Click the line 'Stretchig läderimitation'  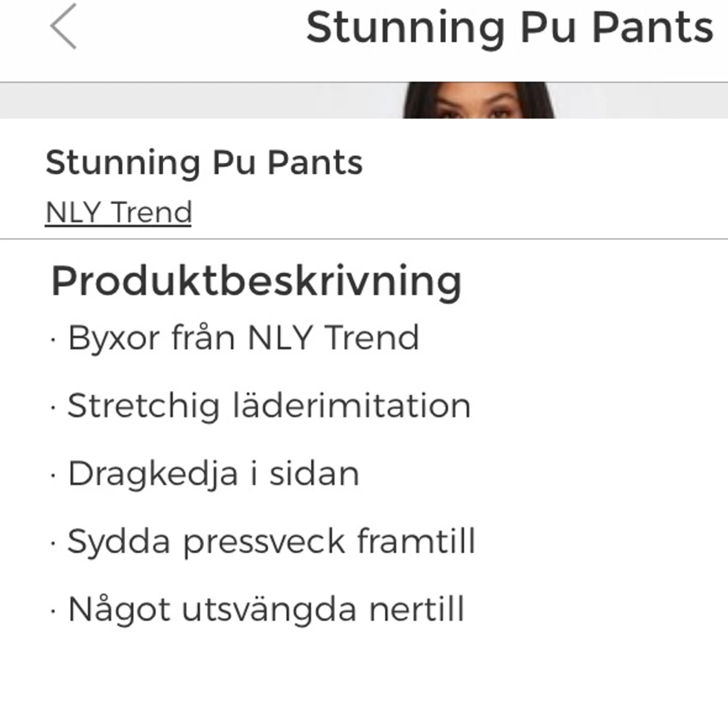point(269,405)
